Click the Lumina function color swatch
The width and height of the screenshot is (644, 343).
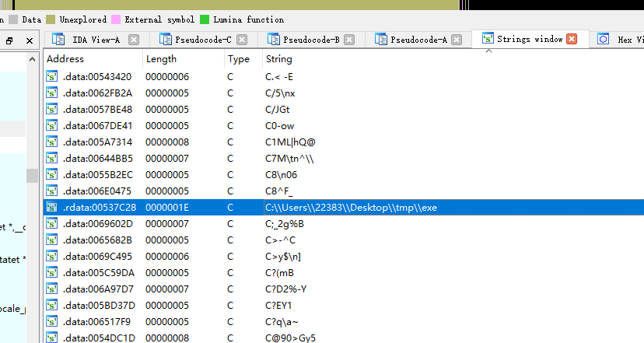[204, 19]
